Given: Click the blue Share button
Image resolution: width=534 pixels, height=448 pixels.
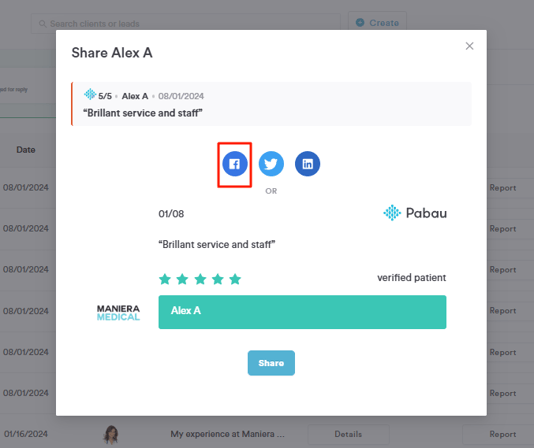Looking at the screenshot, I should pos(271,363).
